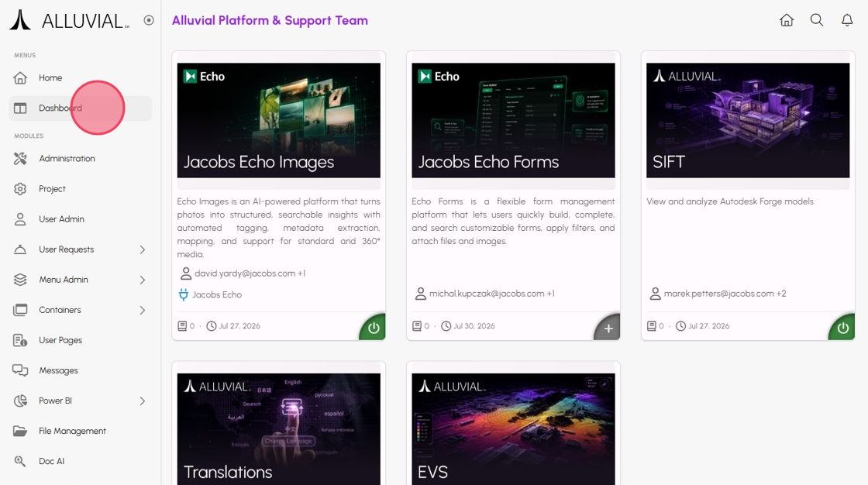Open Messages in sidebar
This screenshot has width=868, height=485.
click(81, 370)
